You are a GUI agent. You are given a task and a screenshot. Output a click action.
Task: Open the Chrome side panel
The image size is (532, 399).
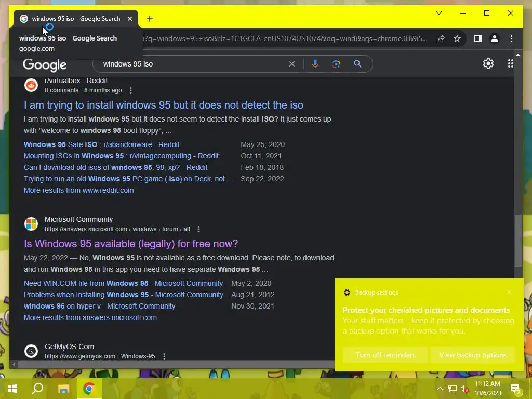(478, 38)
